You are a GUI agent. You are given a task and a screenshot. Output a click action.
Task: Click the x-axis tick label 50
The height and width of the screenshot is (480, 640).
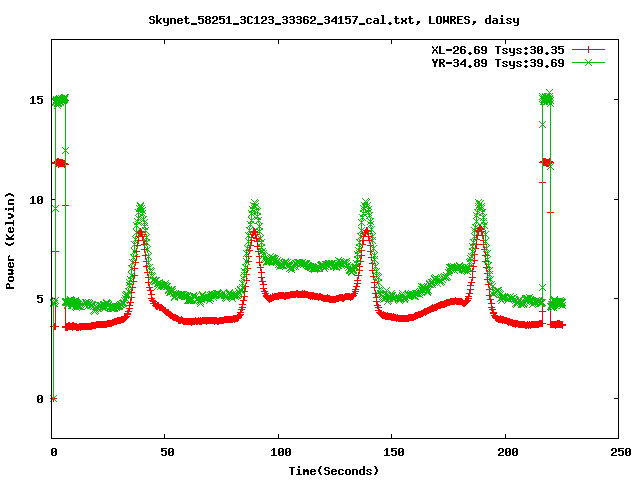pyautogui.click(x=167, y=452)
